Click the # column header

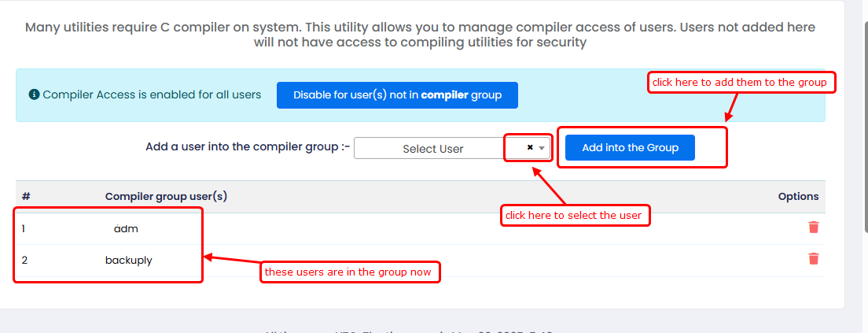click(x=26, y=196)
